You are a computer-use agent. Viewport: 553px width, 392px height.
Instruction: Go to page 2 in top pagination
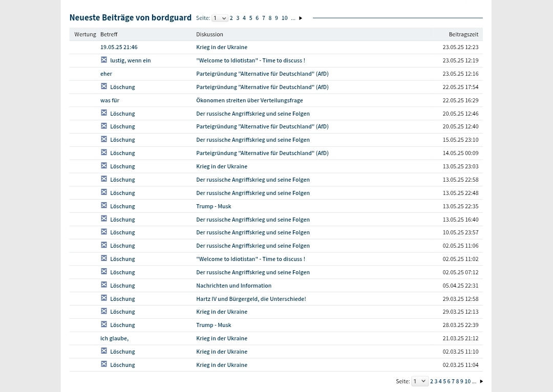[x=231, y=18]
